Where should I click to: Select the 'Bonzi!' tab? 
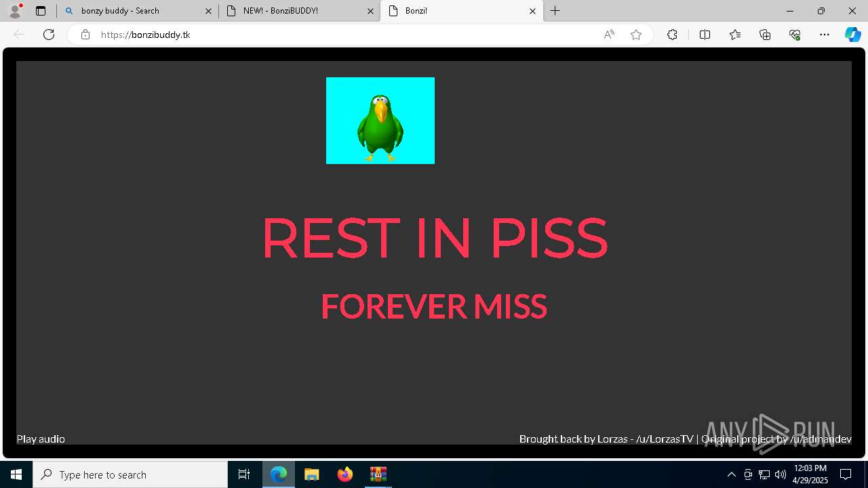tap(461, 11)
